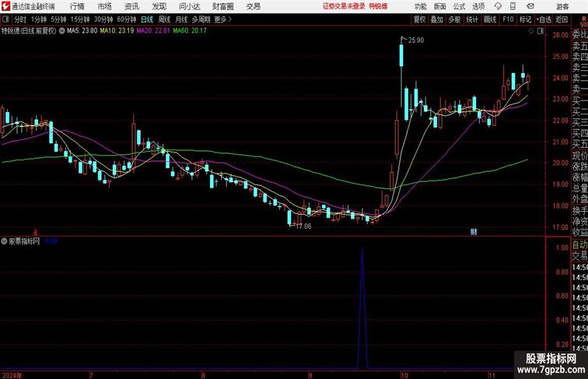Click the 返回 back button
This screenshot has height=379, width=588.
point(562,19)
